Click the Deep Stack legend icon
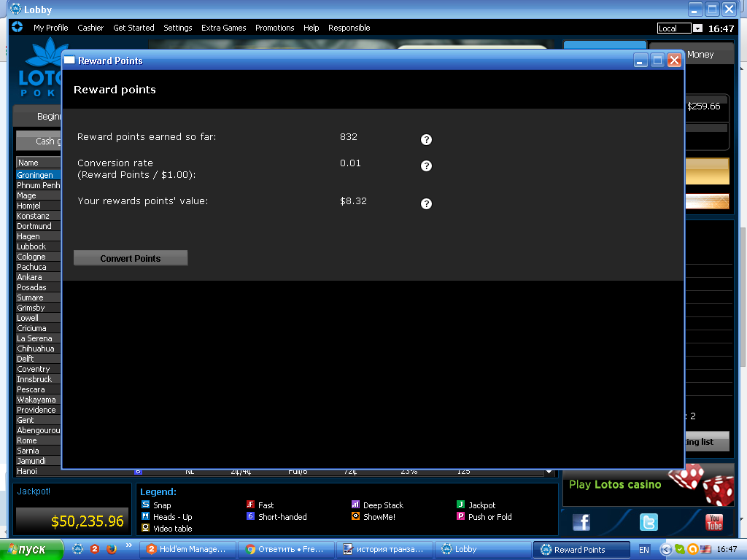The height and width of the screenshot is (560, 747). tap(355, 505)
